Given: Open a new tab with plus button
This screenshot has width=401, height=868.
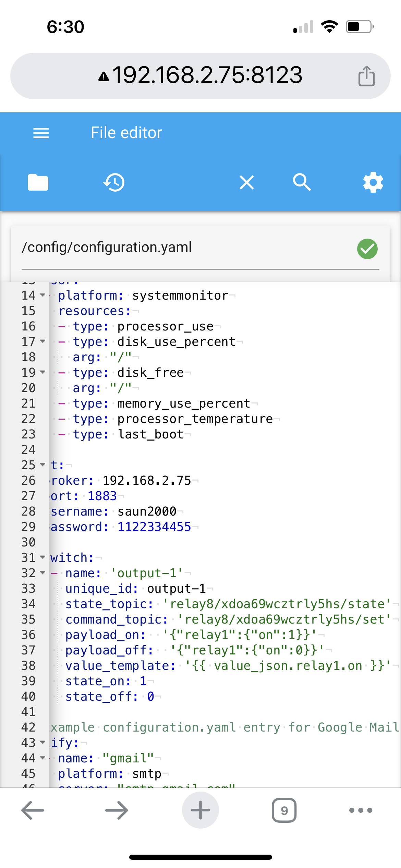Looking at the screenshot, I should (x=200, y=810).
